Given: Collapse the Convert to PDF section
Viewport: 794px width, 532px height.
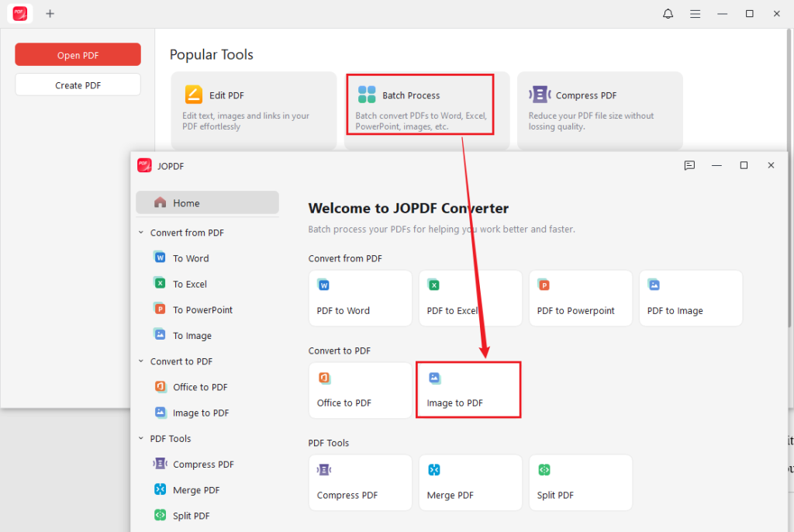Looking at the screenshot, I should [x=141, y=361].
